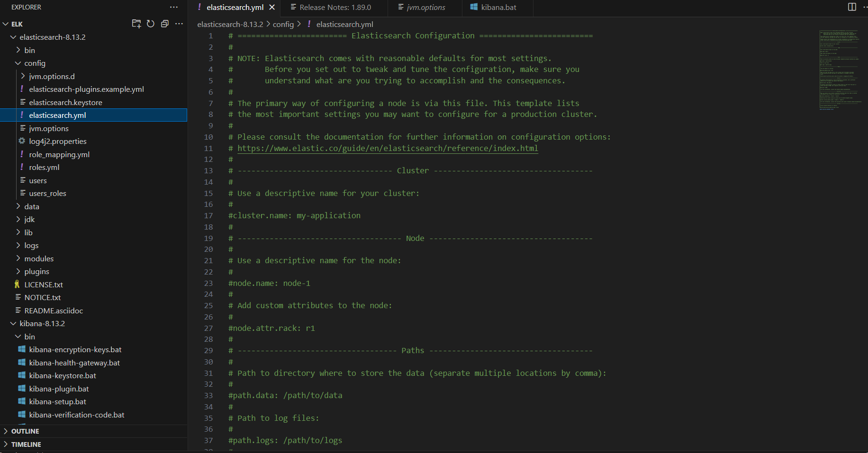Click the kibana-keystore.bat file icon
868x453 pixels.
(x=22, y=375)
